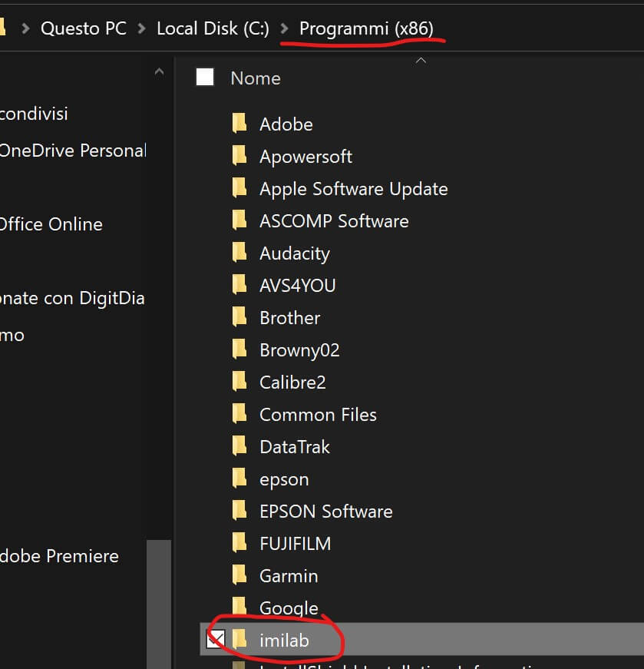644x669 pixels.
Task: Click the Adobe folder icon
Action: click(x=239, y=124)
